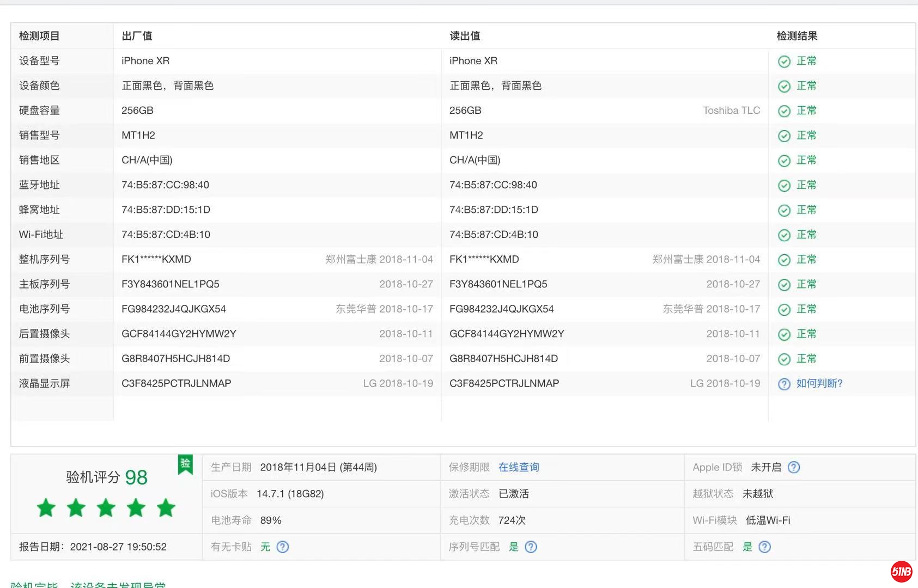
Task: Click the help icon beside Apple ID锁
Action: coord(794,468)
